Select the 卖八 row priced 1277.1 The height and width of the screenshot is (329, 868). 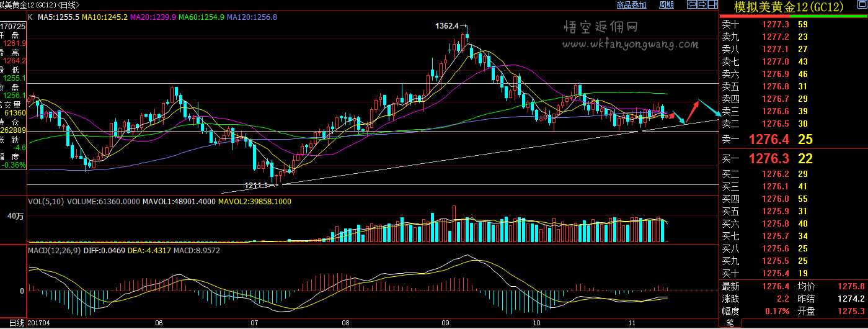point(793,49)
